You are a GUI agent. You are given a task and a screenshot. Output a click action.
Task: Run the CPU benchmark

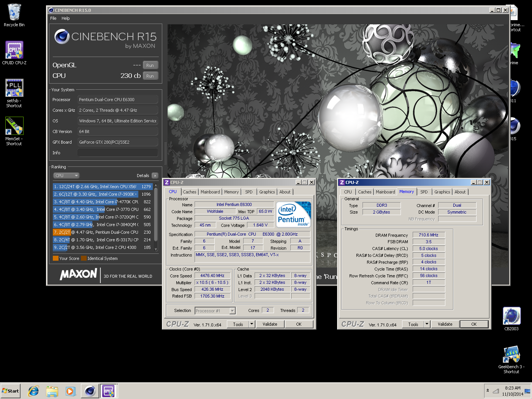pyautogui.click(x=150, y=76)
